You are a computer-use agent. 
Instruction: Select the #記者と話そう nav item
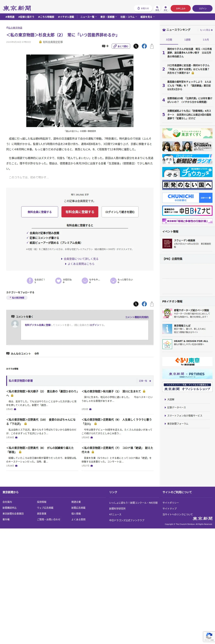[x=26, y=17]
